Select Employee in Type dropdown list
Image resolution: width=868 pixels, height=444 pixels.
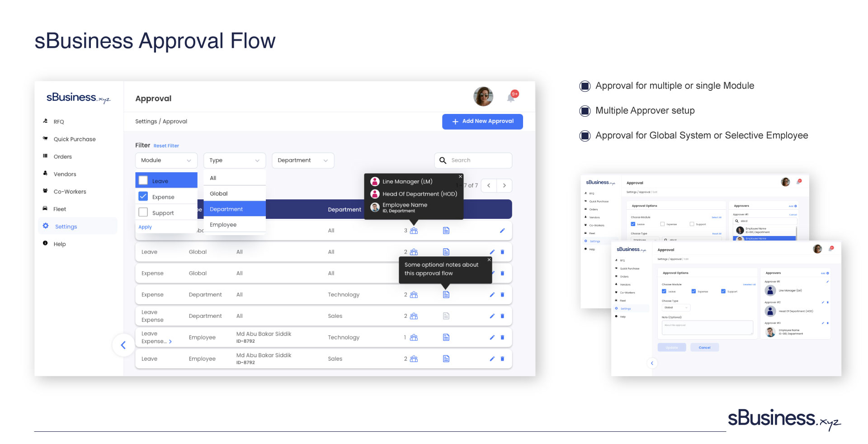click(223, 225)
